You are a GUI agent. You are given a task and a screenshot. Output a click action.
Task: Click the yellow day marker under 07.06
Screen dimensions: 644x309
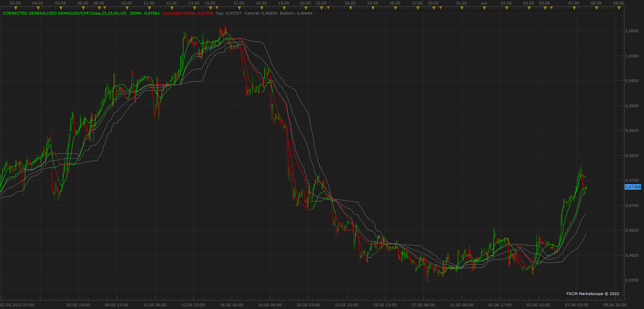(x=574, y=8)
